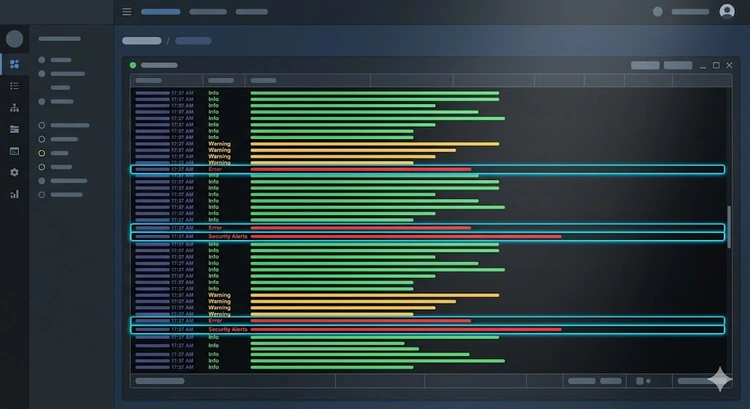Click the green status dot in the log window's title bar
This screenshot has height=409, width=750.
(133, 65)
